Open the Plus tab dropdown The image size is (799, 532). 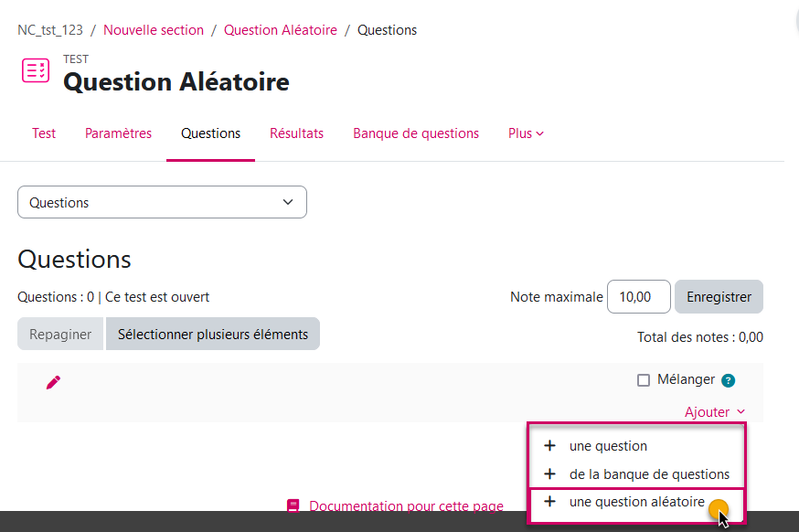pyautogui.click(x=526, y=133)
